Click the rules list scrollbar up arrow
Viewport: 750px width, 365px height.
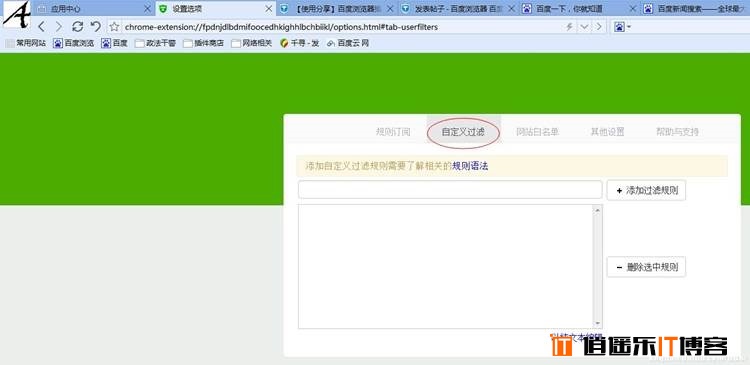(x=597, y=210)
